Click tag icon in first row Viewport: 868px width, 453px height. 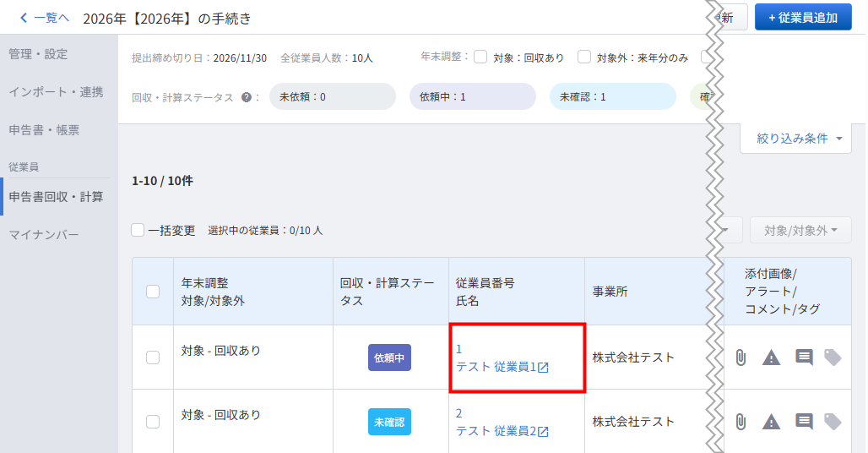[x=833, y=357]
